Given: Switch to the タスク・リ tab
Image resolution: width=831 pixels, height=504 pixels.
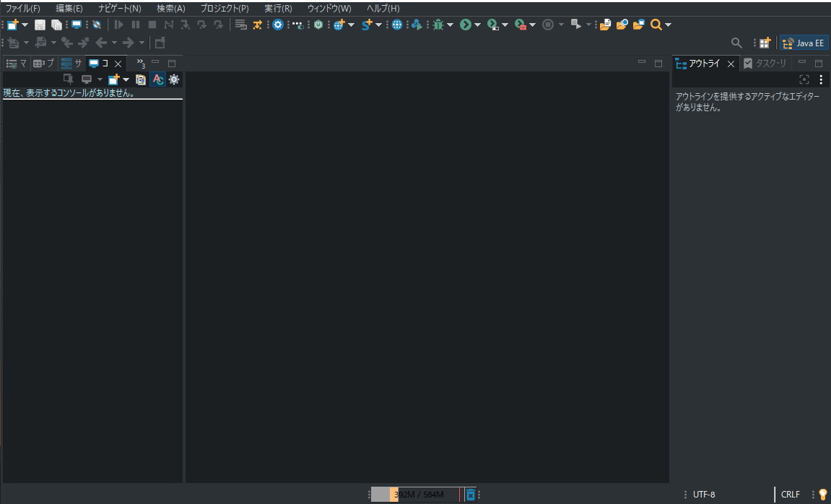Looking at the screenshot, I should 765,64.
